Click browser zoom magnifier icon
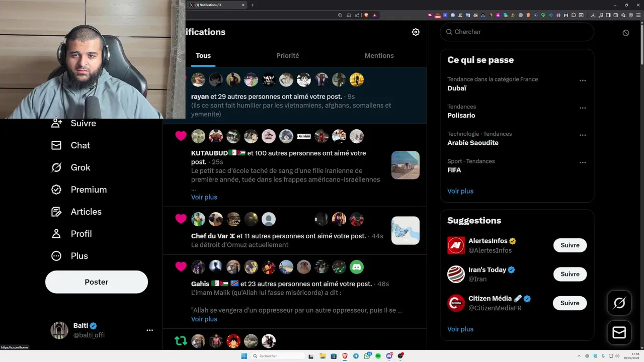Viewport: 644px width, 362px height. pos(340,15)
